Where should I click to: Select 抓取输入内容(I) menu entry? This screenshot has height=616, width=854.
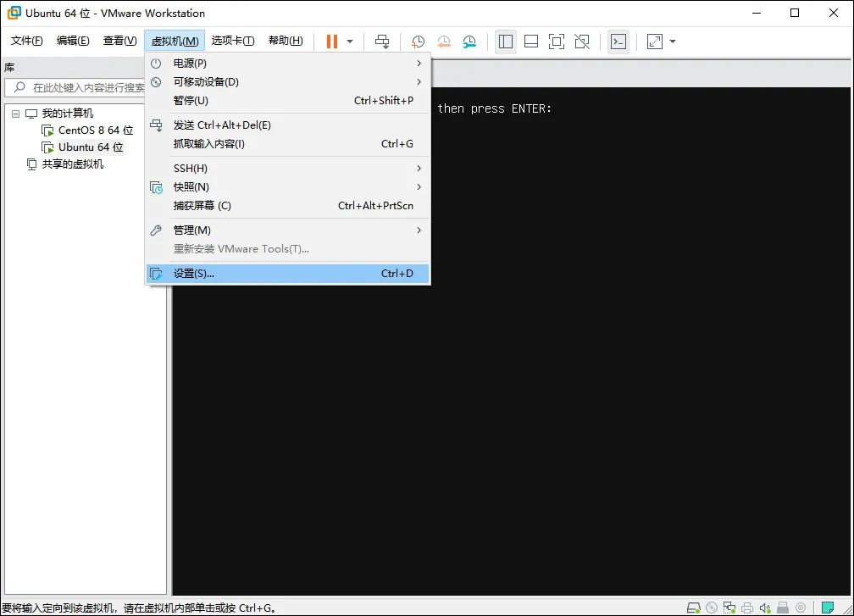click(x=287, y=144)
